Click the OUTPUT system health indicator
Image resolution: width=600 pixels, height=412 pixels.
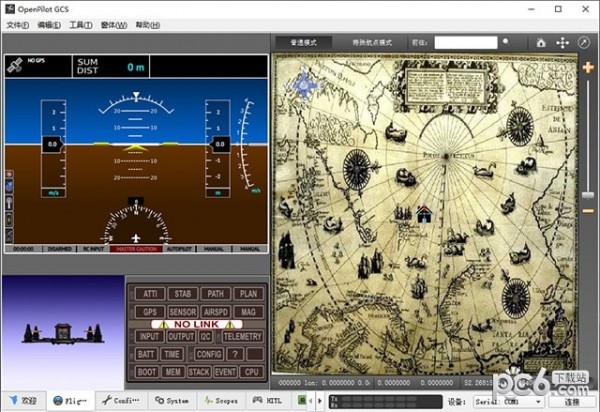[x=181, y=337]
